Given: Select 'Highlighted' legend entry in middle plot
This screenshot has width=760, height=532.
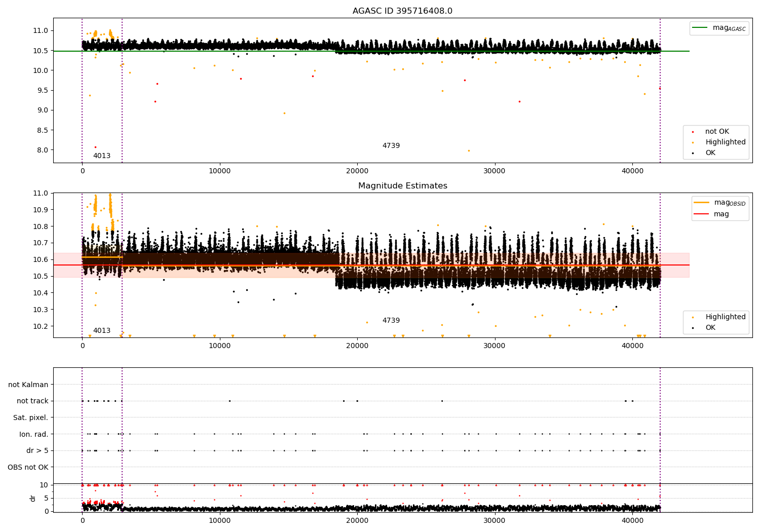Looking at the screenshot, I should point(719,317).
